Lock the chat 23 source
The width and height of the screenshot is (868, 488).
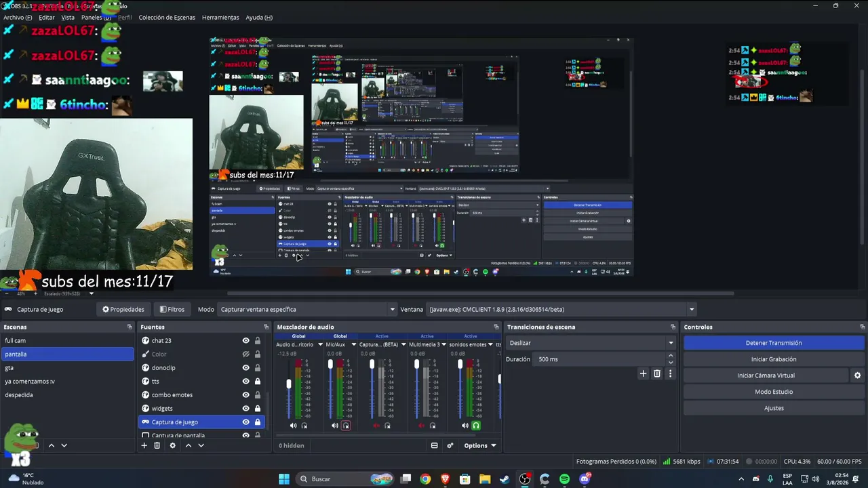coord(257,340)
